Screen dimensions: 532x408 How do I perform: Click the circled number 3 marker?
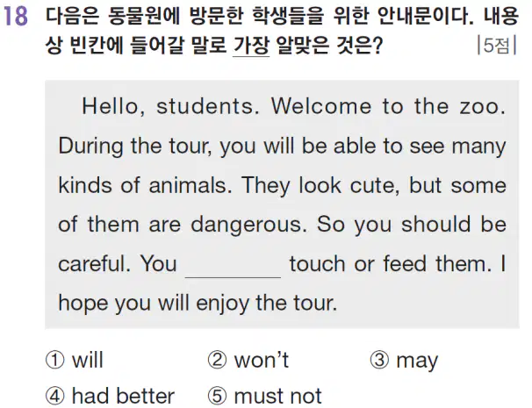pos(379,360)
